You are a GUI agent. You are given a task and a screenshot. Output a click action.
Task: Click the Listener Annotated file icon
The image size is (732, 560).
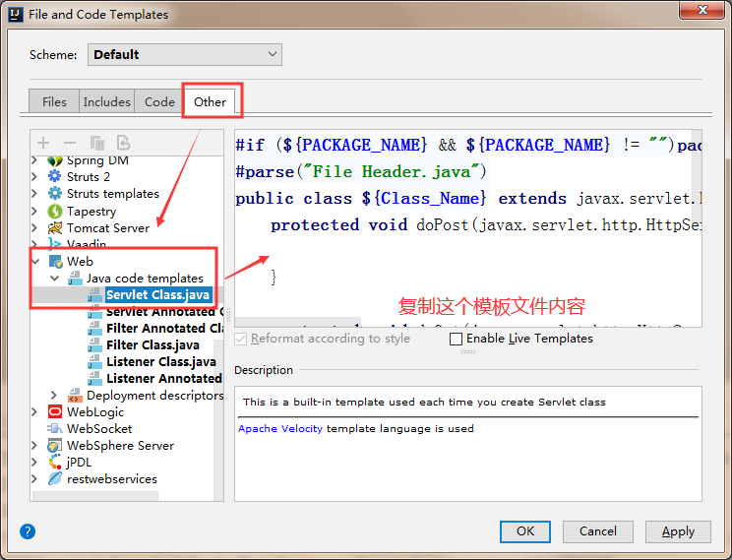pos(94,378)
